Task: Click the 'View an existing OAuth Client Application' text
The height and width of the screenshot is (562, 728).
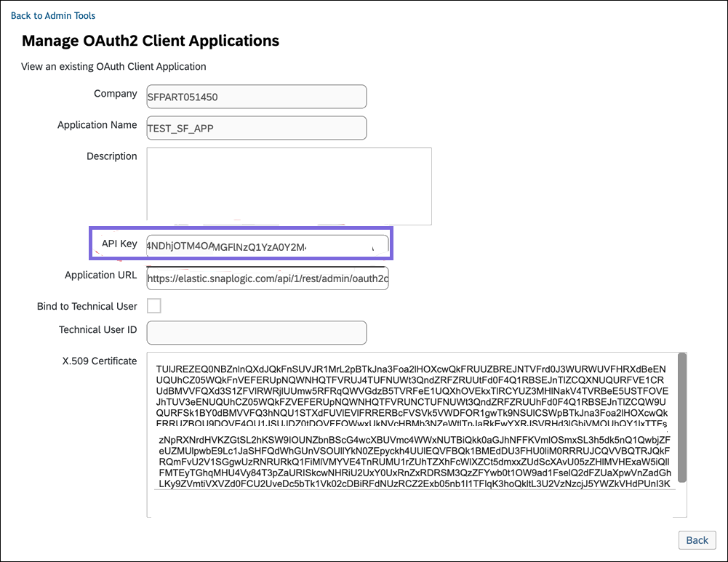Action: click(x=113, y=66)
